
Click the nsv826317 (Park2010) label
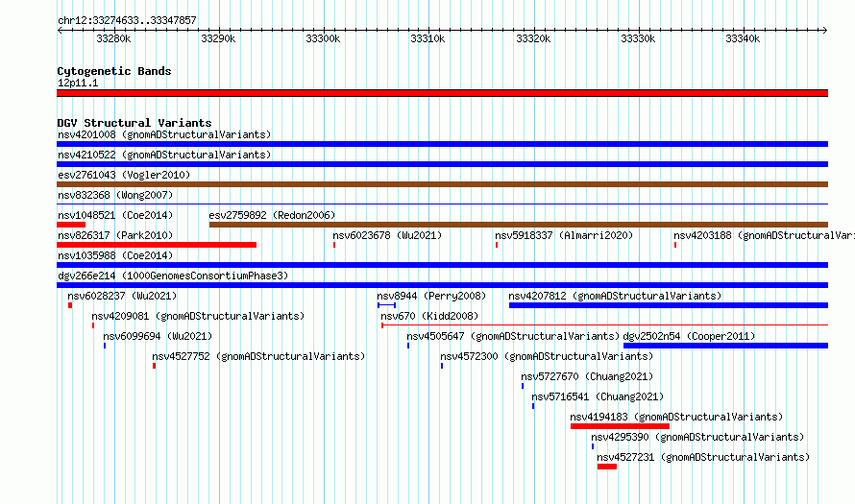[x=115, y=235]
